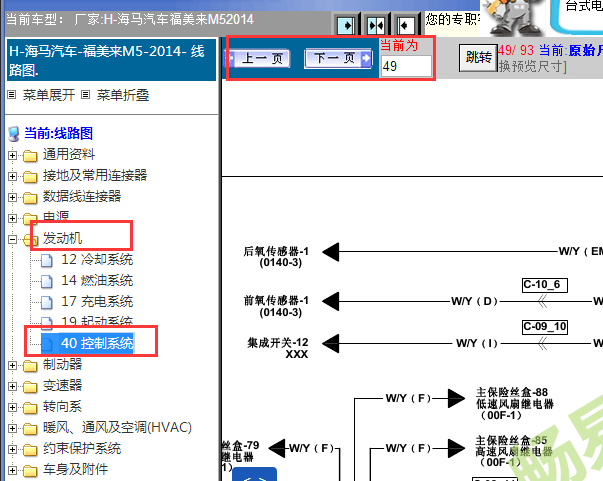Expand the 制动器 folder
Viewport: 603px width, 481px height.
12,365
